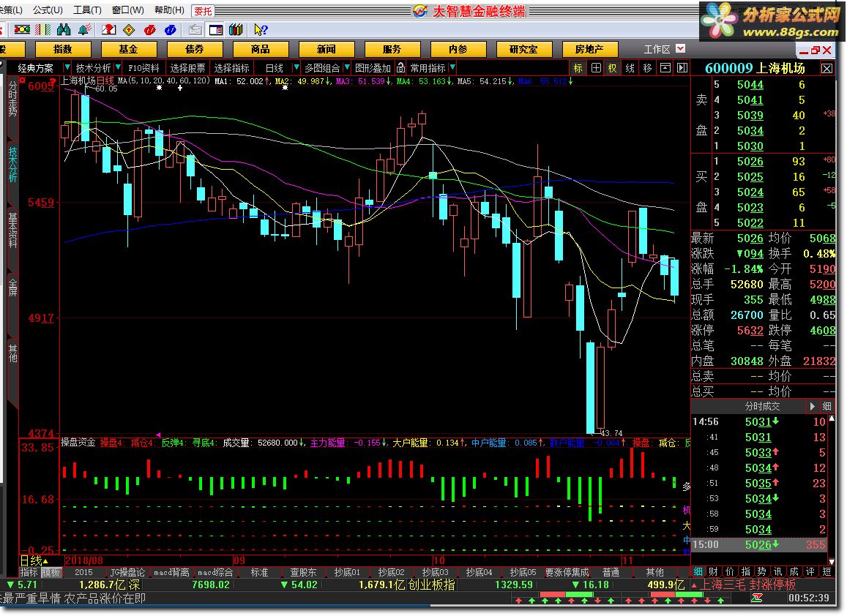Toggle the 标 indicator button

[x=578, y=67]
